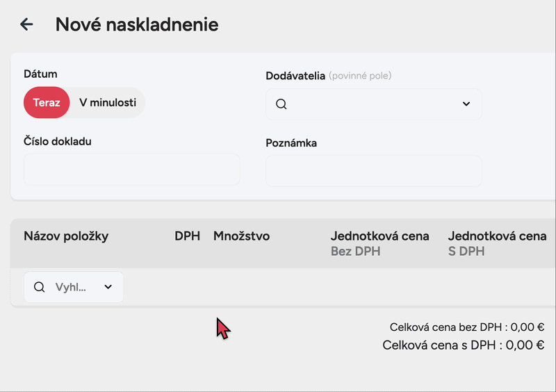
Task: Click the Celková cena bez DPH total
Action: [466, 327]
